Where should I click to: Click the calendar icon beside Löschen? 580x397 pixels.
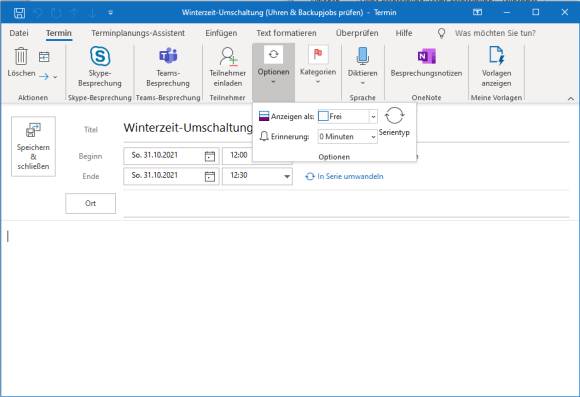(x=44, y=57)
